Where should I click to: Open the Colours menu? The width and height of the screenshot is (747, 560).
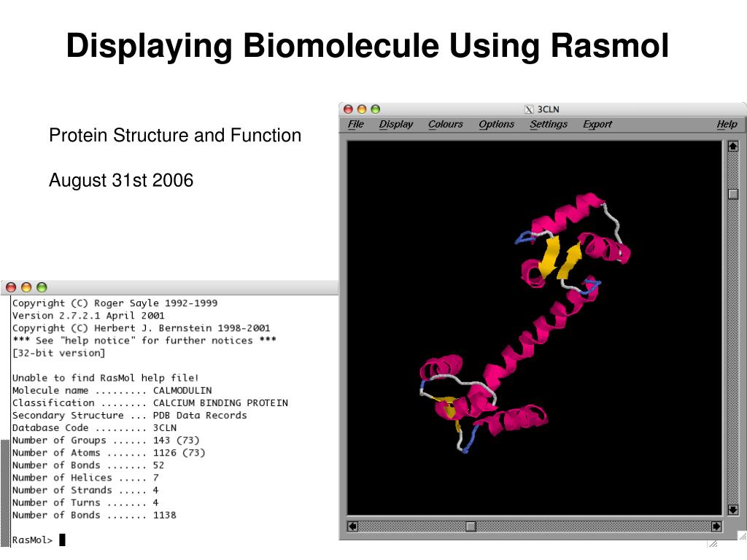coord(446,124)
